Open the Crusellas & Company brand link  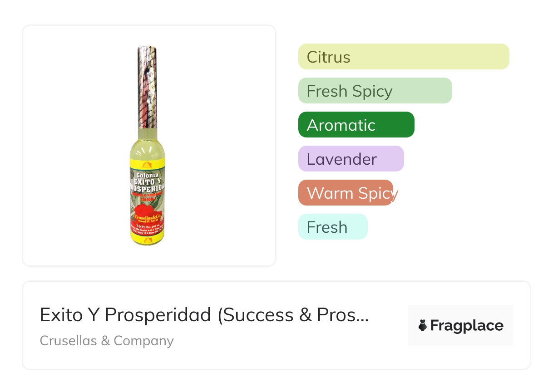[x=107, y=341]
